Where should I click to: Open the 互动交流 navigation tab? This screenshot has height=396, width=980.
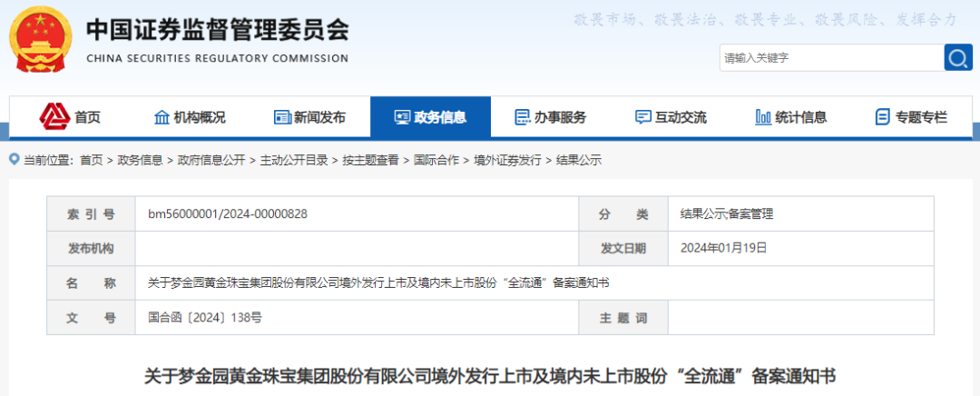click(x=671, y=117)
